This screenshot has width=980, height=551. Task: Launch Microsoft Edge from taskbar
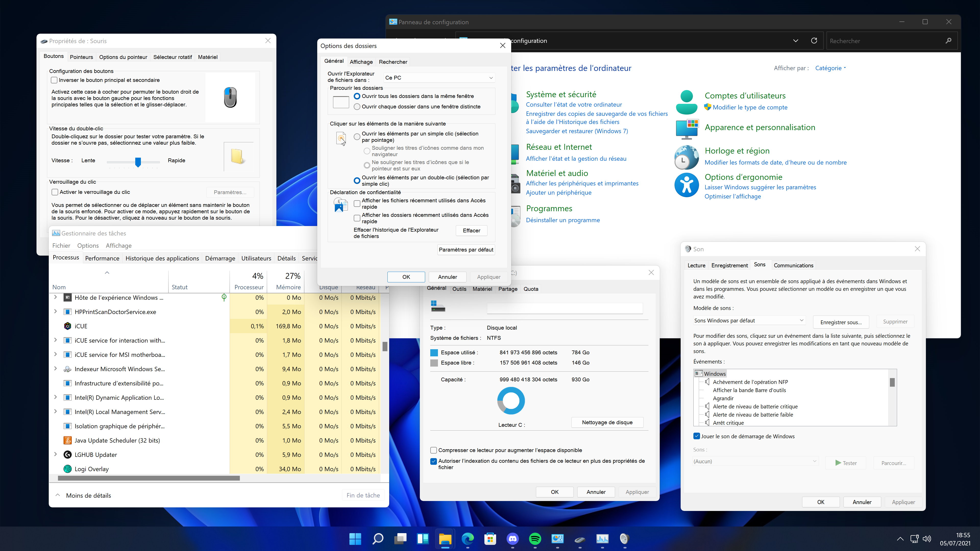point(468,539)
